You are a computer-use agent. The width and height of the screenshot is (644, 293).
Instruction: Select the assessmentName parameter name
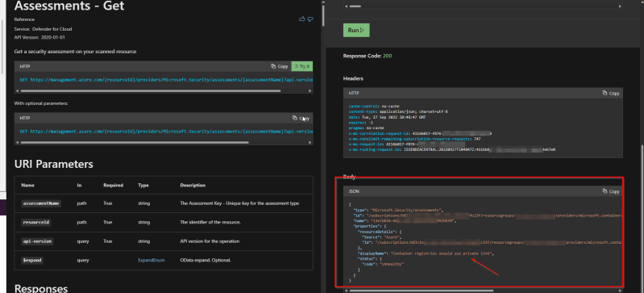[x=41, y=203]
